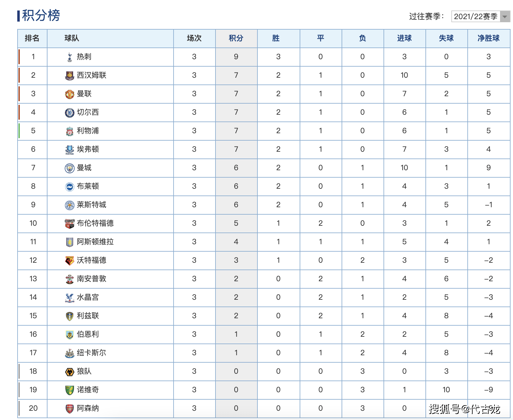This screenshot has width=513, height=420.
Task: Click the Watford (沃特福德) club crest
Action: click(x=70, y=261)
